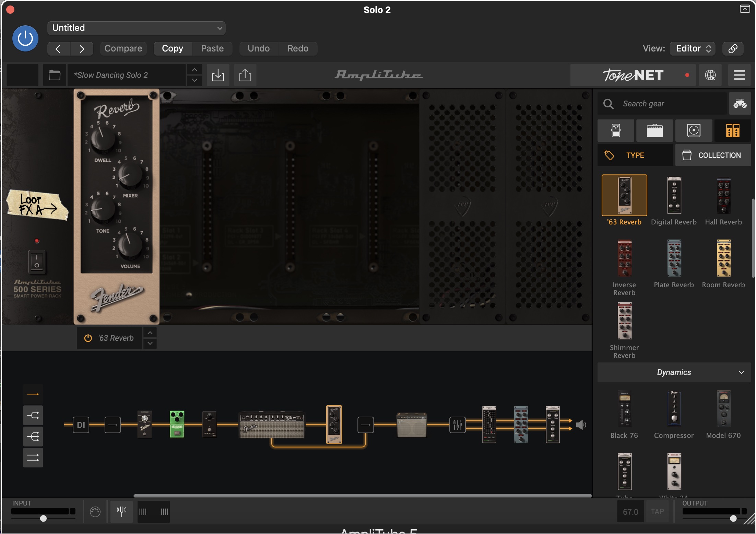Click the save preset download icon

click(x=218, y=75)
